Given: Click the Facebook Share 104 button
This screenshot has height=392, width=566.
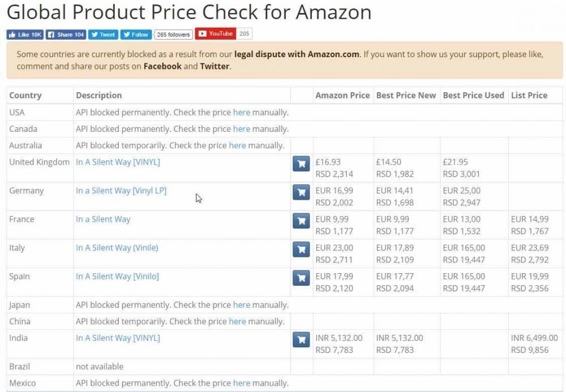Looking at the screenshot, I should pyautogui.click(x=66, y=35).
